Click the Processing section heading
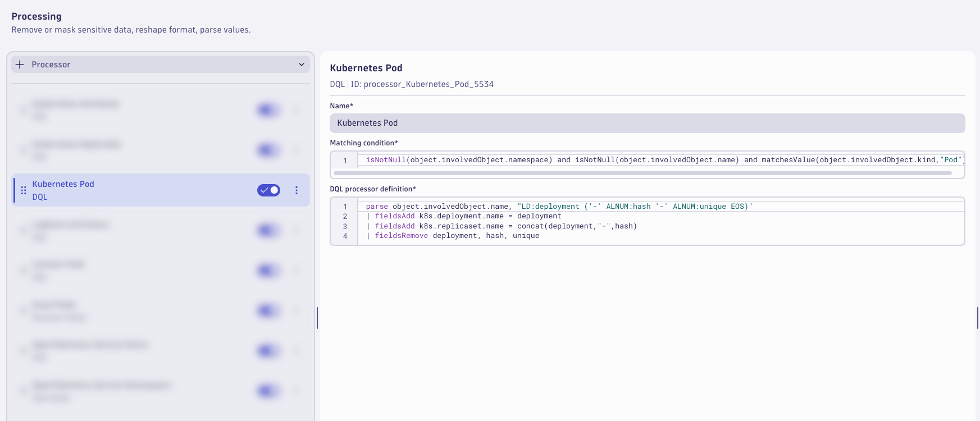 37,16
